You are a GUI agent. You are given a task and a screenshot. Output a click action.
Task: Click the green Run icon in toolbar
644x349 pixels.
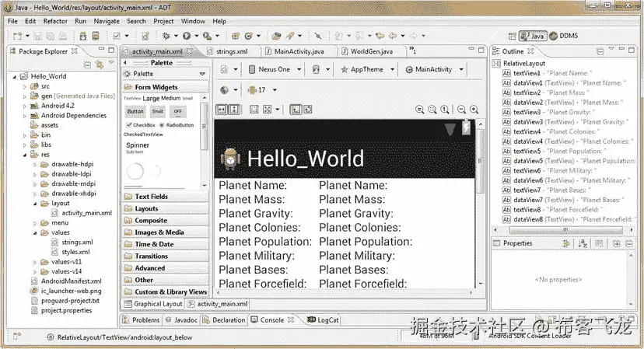(187, 36)
